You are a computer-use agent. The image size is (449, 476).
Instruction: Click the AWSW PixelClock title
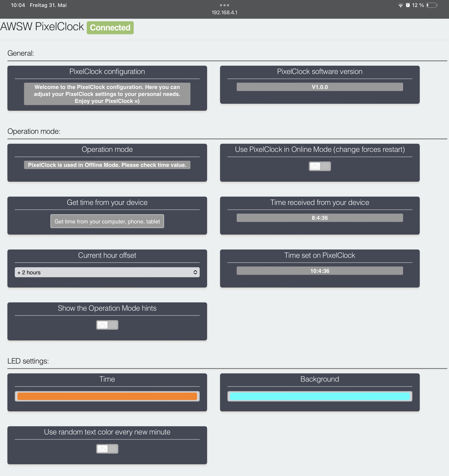pos(42,27)
